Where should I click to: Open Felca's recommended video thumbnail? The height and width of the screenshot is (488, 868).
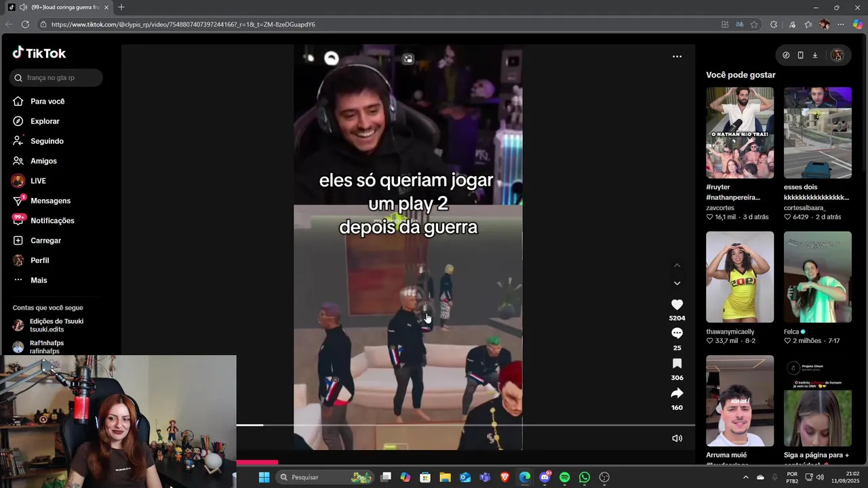point(818,277)
